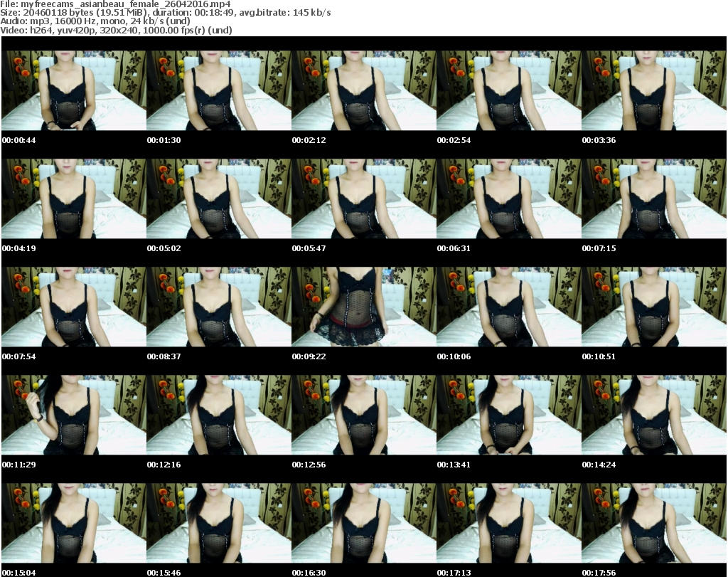Viewport: 728px width, 577px height.
Task: Open the thumbnail above timestamp 00:02:54
Action: pyautogui.click(x=509, y=90)
